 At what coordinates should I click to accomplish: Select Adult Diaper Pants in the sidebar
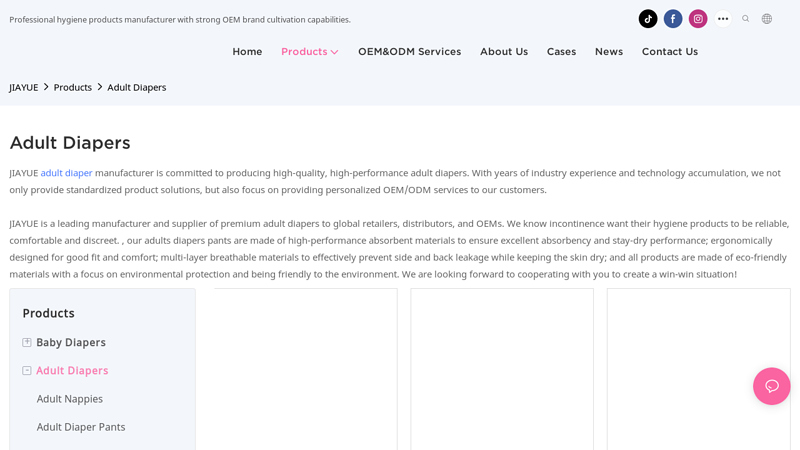click(81, 427)
